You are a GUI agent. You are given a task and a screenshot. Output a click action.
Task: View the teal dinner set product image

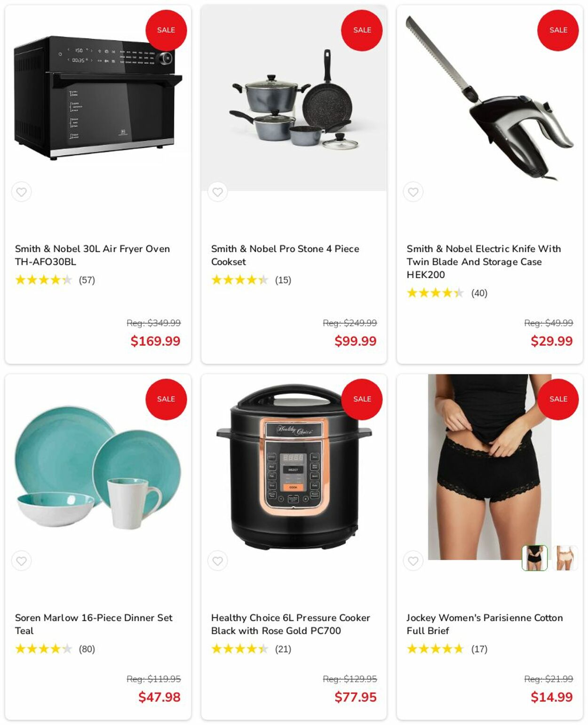coord(98,468)
